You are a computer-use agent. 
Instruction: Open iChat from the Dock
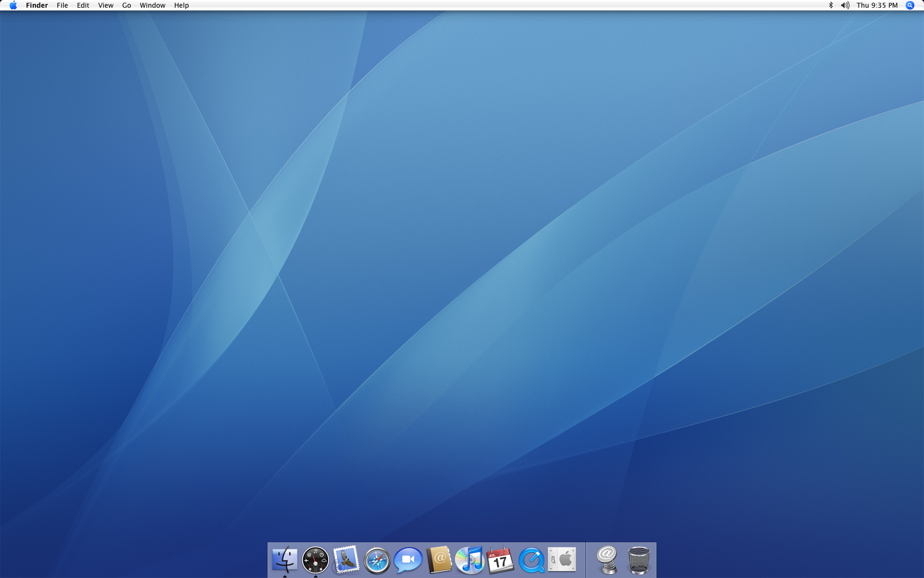tap(408, 560)
